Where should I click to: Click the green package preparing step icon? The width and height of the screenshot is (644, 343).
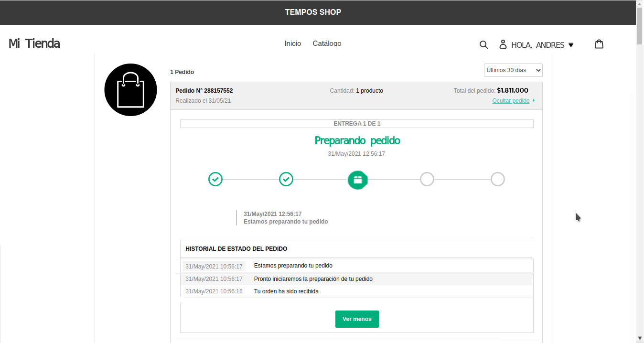(357, 180)
